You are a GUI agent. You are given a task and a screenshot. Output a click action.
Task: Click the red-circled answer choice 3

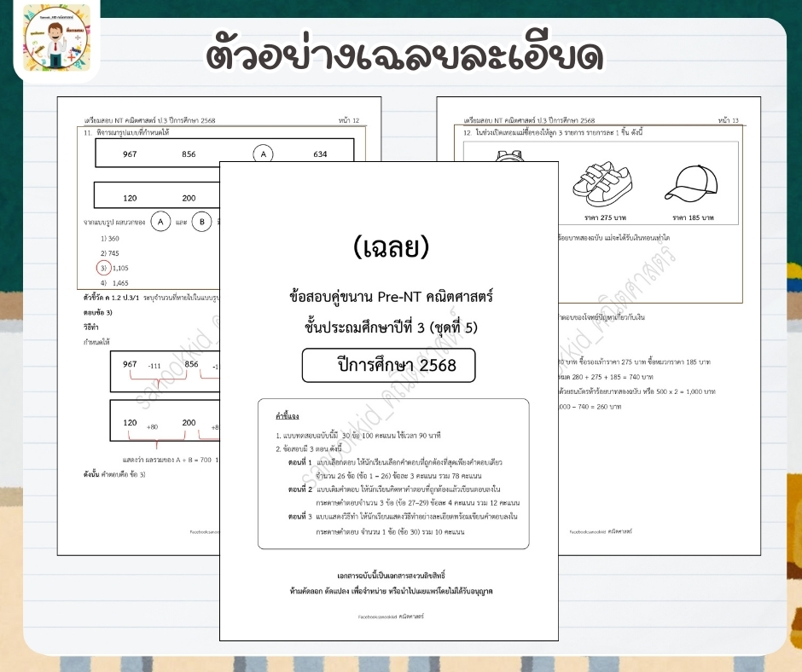pos(103,268)
